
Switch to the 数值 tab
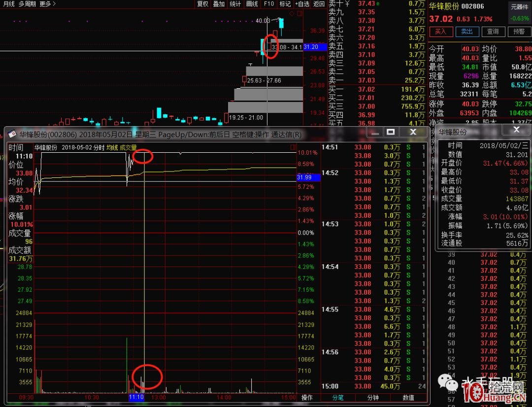click(x=408, y=398)
